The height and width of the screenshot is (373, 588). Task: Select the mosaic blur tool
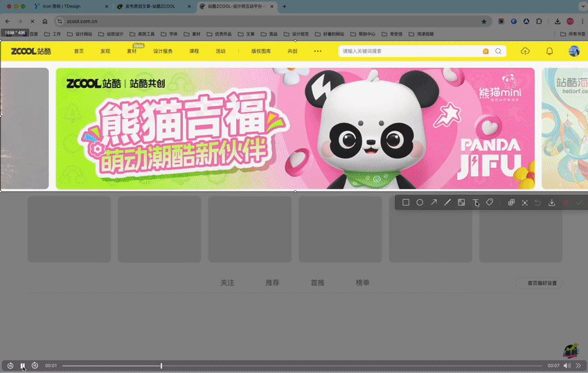point(461,203)
